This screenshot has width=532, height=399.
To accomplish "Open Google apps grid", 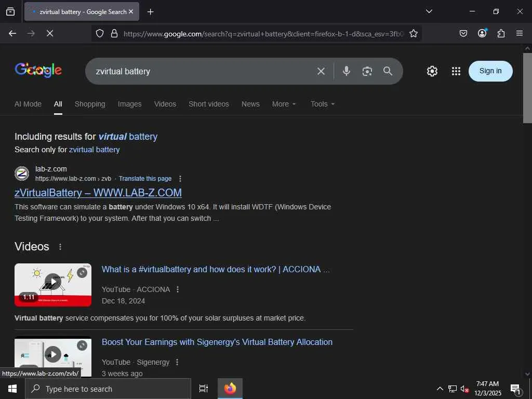I will click(x=456, y=71).
